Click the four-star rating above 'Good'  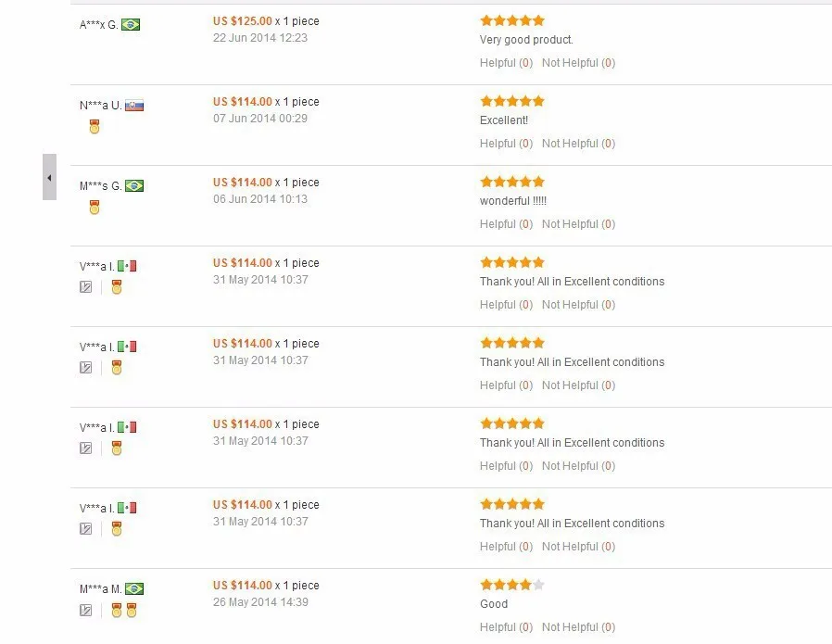(512, 585)
